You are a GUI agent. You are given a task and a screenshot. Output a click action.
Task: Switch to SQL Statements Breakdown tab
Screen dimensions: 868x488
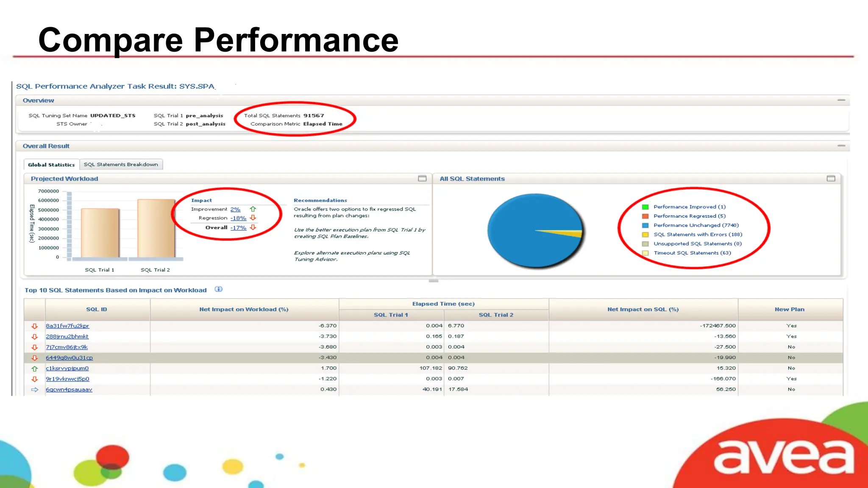click(121, 164)
